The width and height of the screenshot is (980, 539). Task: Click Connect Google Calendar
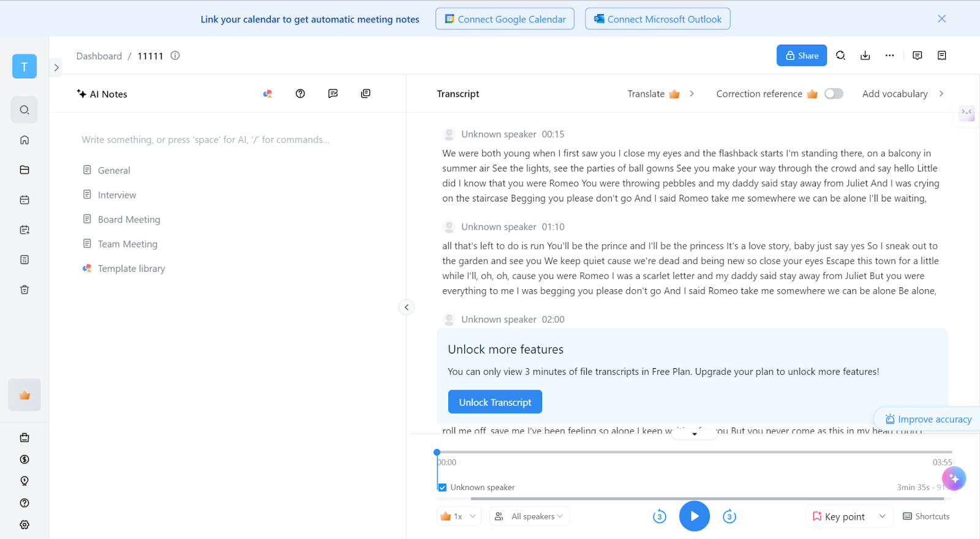click(x=505, y=19)
